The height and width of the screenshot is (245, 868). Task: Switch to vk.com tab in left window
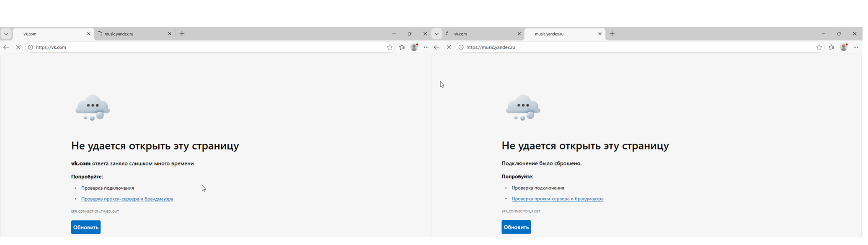[54, 34]
